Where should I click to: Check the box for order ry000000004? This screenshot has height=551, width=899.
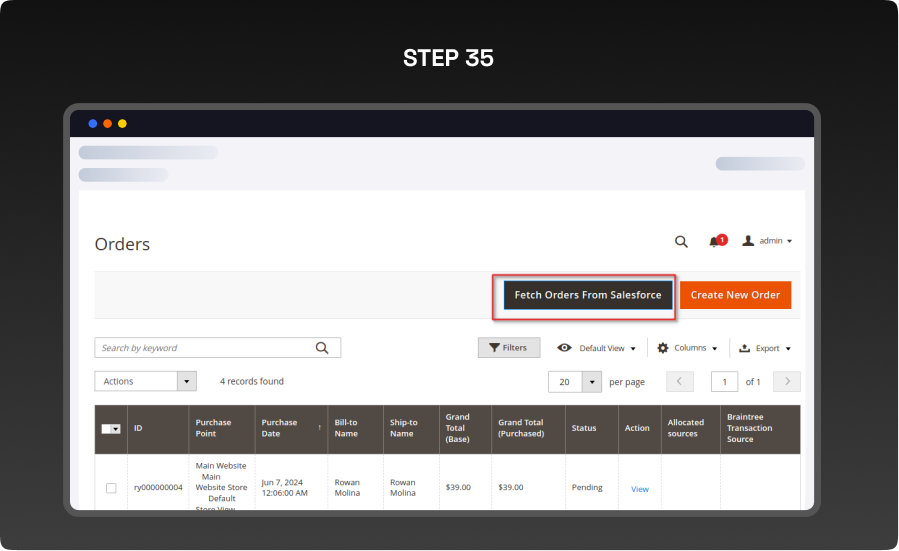[x=111, y=488]
